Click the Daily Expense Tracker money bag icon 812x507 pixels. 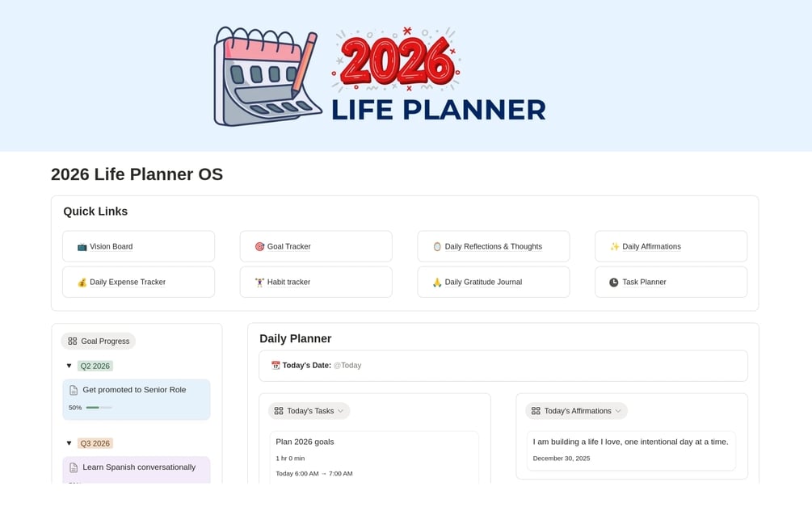[x=82, y=283]
